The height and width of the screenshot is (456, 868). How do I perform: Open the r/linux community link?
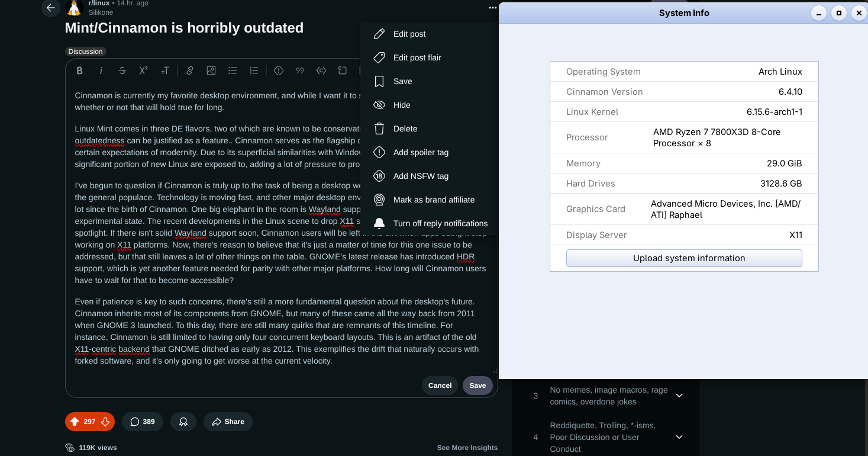pyautogui.click(x=99, y=4)
